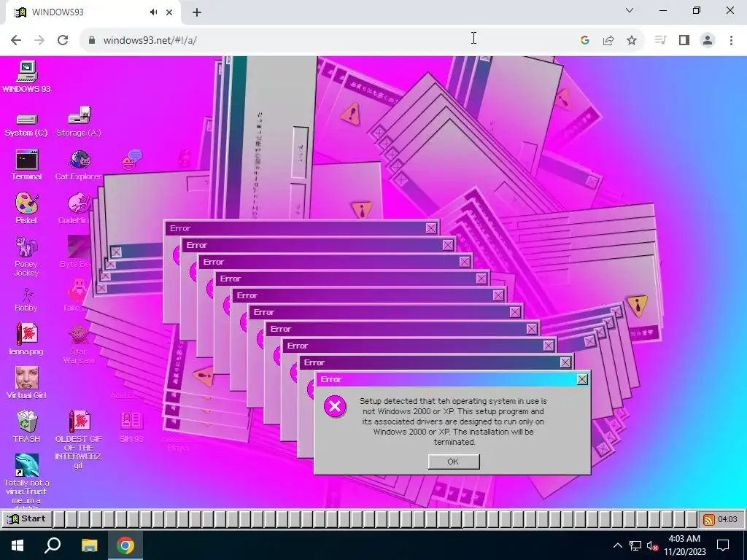Click OK in the front Error dialog
The width and height of the screenshot is (747, 560).
pyautogui.click(x=454, y=462)
